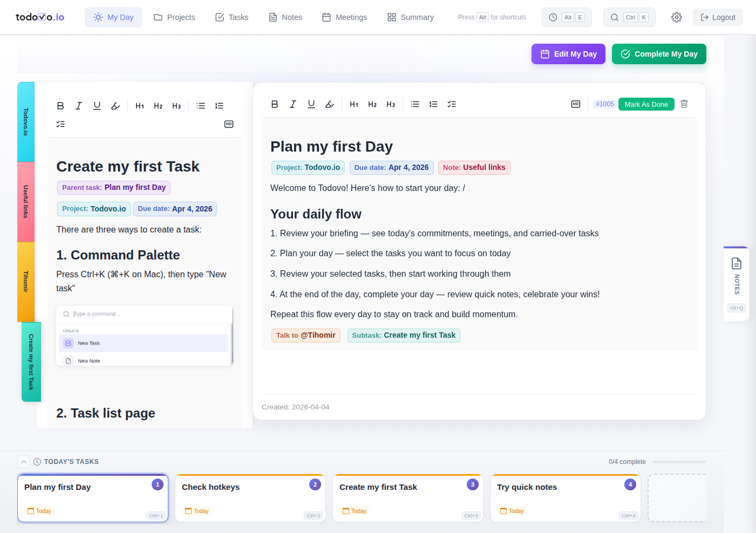756x533 pixels.
Task: Apply H1 in Plan my first Day editor
Action: point(354,104)
